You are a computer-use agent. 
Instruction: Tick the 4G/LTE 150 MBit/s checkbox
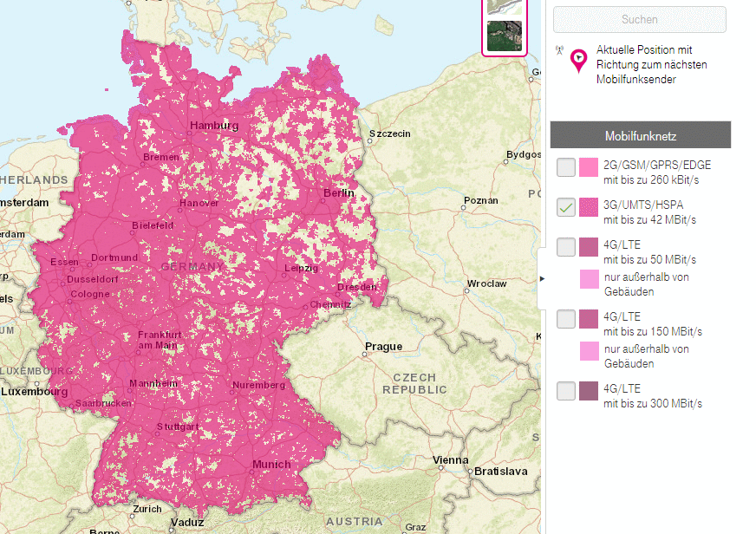[x=566, y=318]
